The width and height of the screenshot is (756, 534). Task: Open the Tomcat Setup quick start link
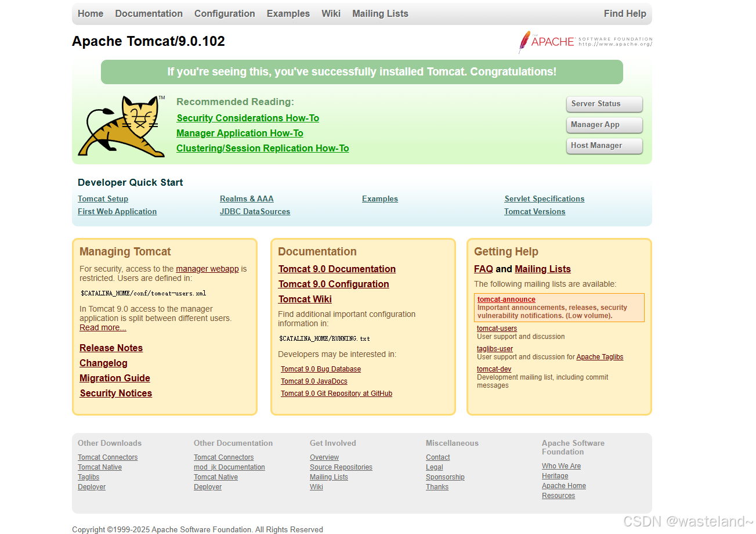click(x=103, y=199)
